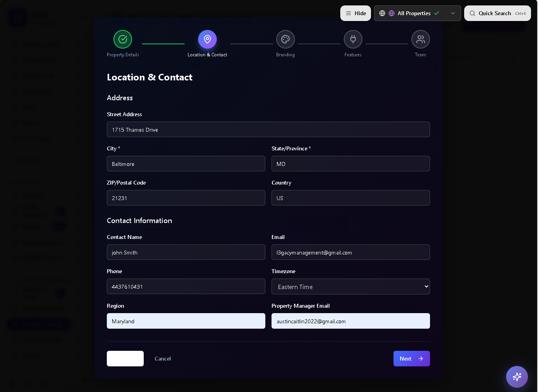Select the ZIP/Postal Code field
The width and height of the screenshot is (538, 392).
pos(186,198)
